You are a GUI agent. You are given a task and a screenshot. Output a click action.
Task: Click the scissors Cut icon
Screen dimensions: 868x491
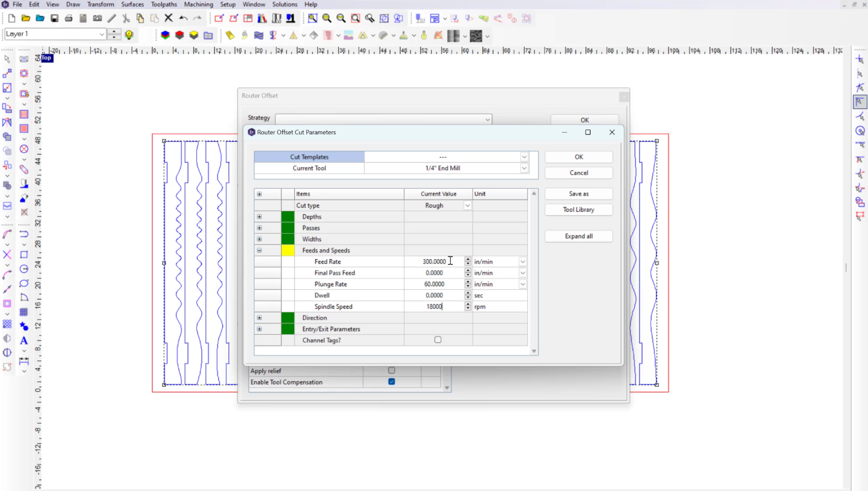point(126,18)
